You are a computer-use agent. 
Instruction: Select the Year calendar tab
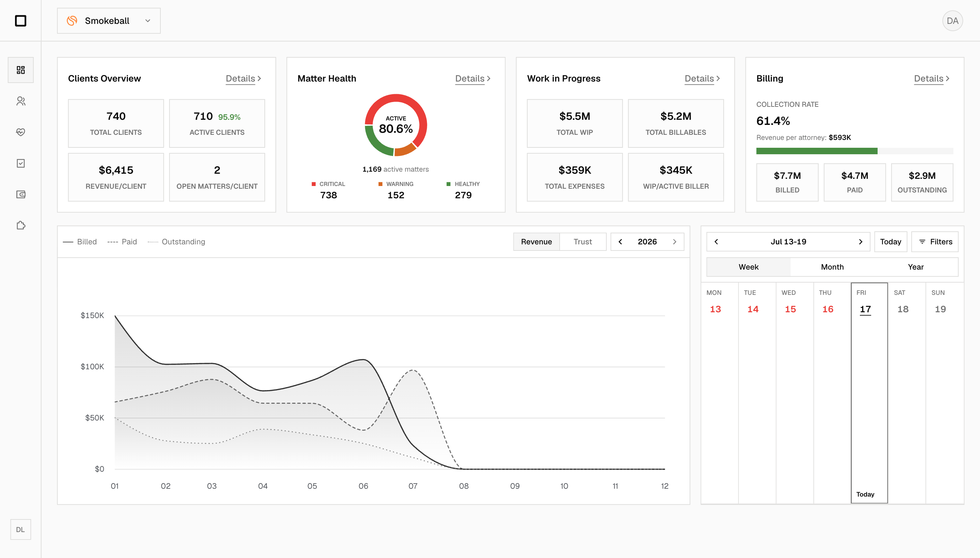click(916, 267)
